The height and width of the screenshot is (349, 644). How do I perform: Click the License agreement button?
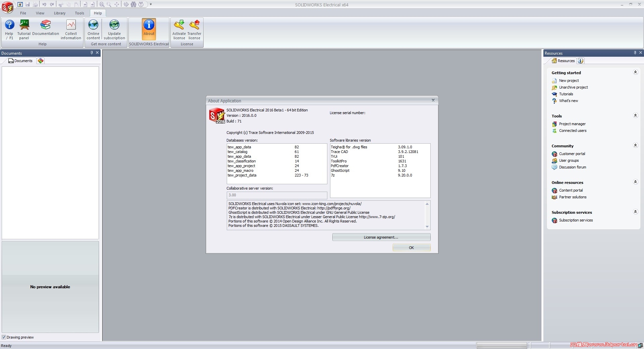pos(381,237)
